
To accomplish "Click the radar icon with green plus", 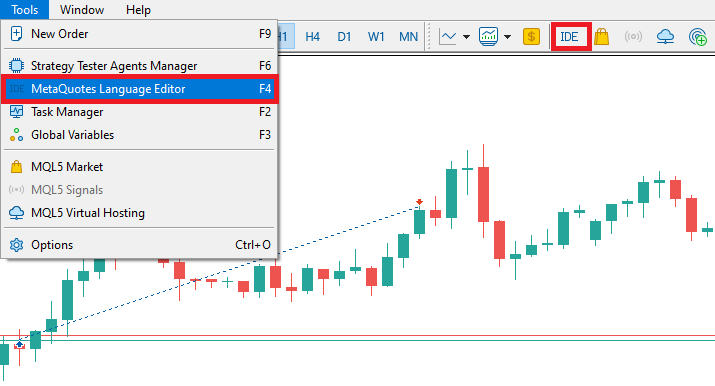I will click(x=698, y=37).
